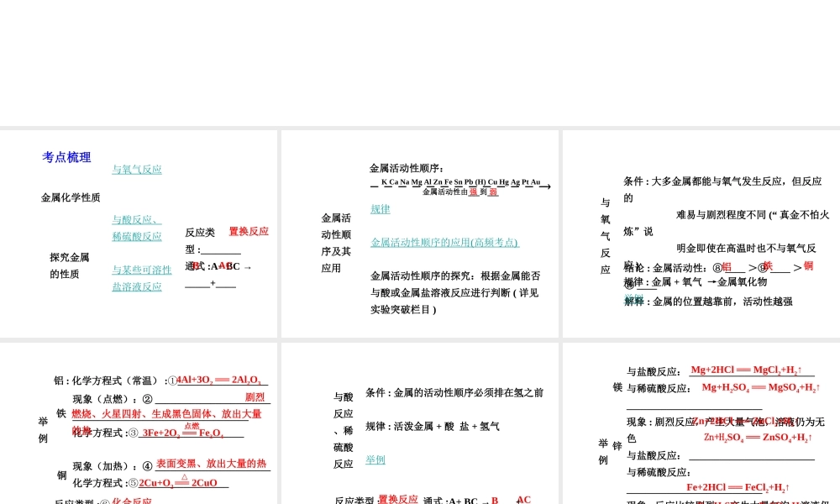
Task: Open the slide thumbnail with aluminum, iron, copper examples
Action: pyautogui.click(x=139, y=423)
